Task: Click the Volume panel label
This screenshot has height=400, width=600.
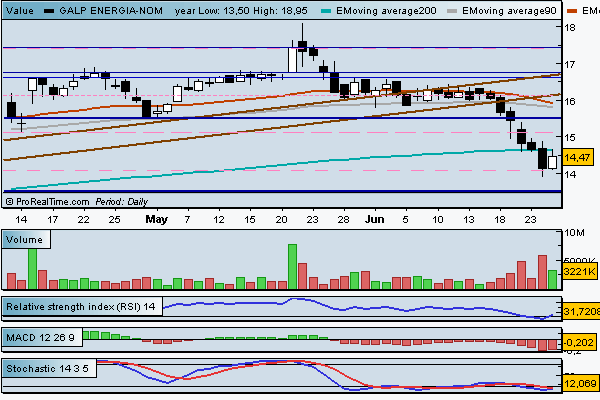Action: coord(26,240)
